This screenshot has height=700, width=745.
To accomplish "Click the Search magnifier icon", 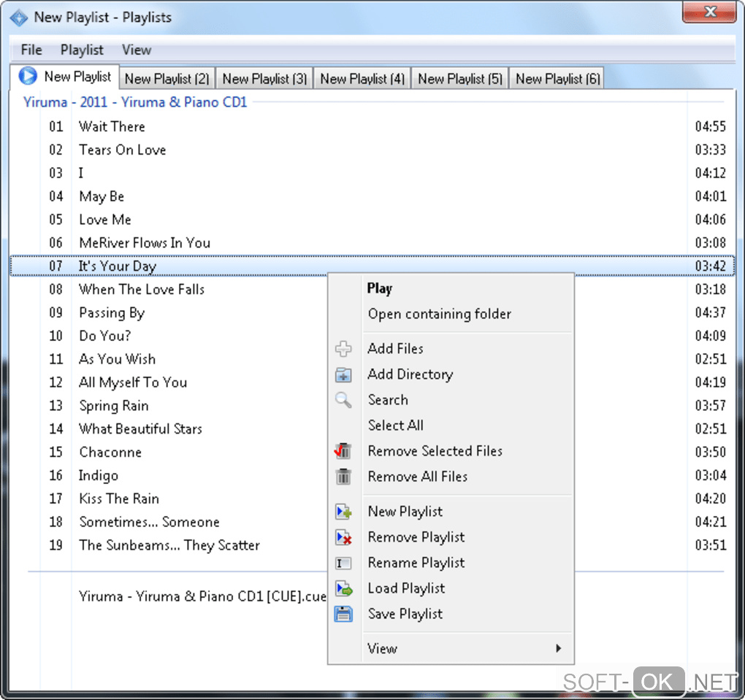I will click(x=343, y=400).
